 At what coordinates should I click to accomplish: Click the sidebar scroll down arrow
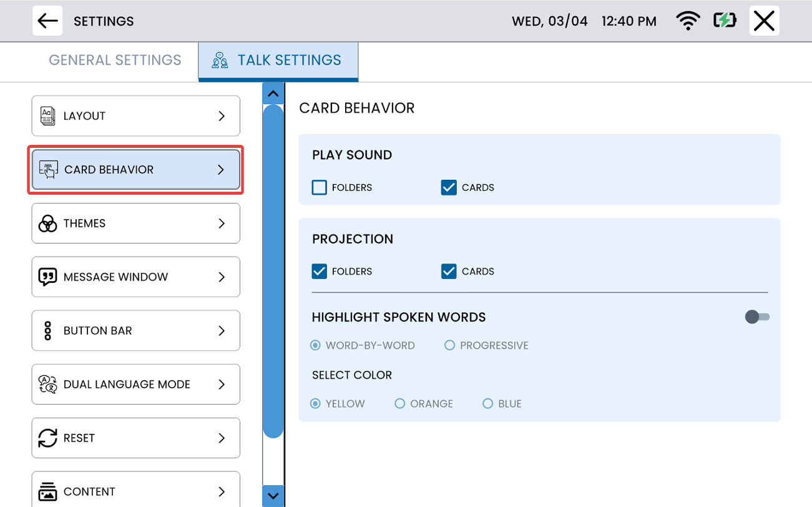(x=273, y=496)
